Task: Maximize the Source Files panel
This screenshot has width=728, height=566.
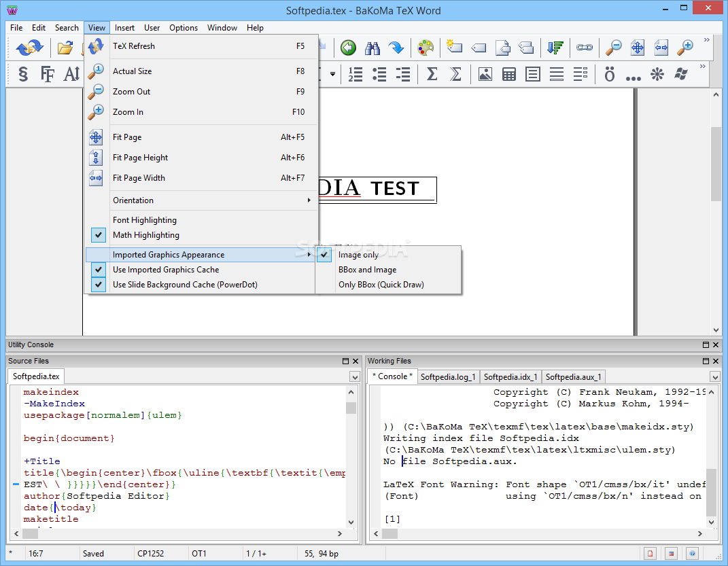Action: coord(345,361)
